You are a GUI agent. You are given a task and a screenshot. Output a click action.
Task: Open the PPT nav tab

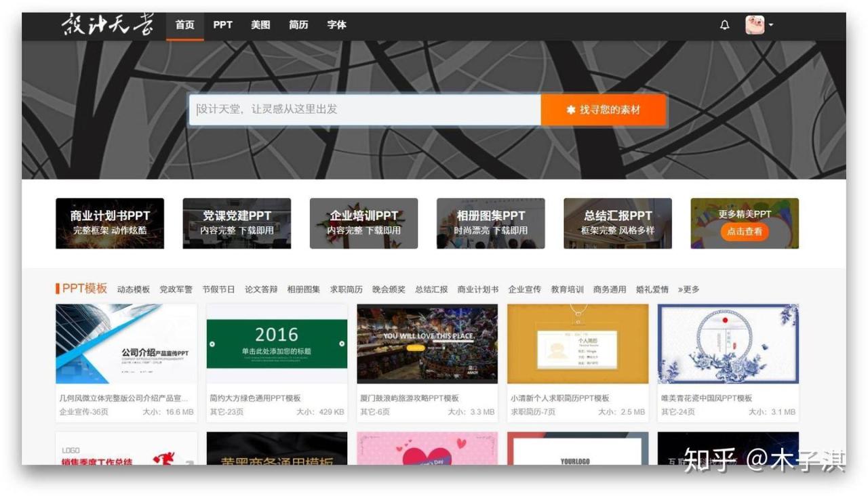click(222, 25)
